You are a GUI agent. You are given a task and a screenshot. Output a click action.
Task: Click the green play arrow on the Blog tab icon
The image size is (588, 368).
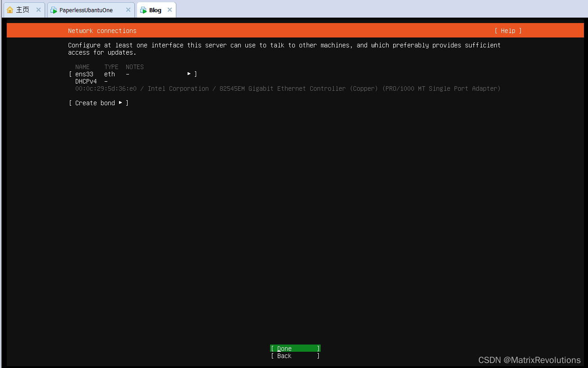pyautogui.click(x=145, y=11)
